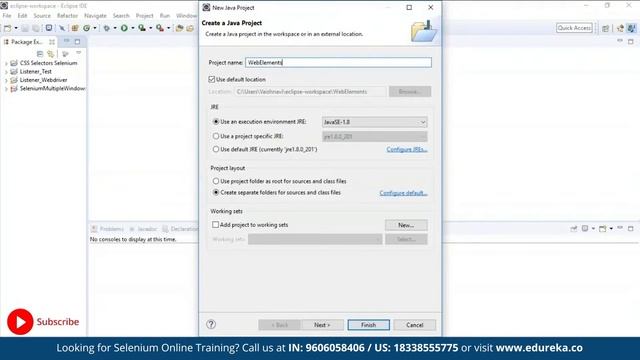
Task: Click Collapse All icon in Package Explorer
Action: (x=40, y=54)
